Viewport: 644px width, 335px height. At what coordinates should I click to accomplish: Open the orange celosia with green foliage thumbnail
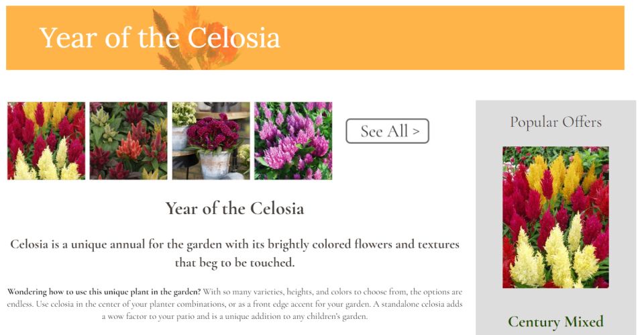pos(128,141)
